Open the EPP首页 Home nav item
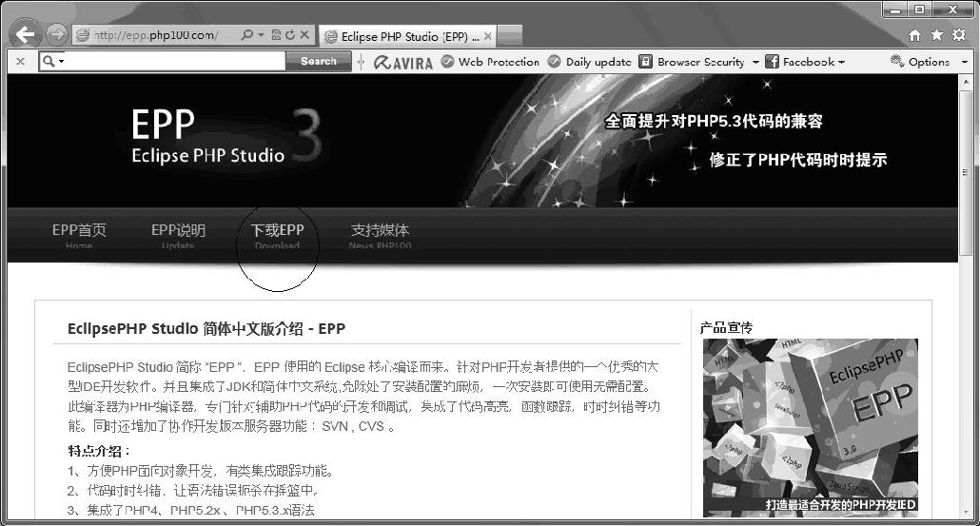Viewport: 980px width, 526px height. coord(79,236)
